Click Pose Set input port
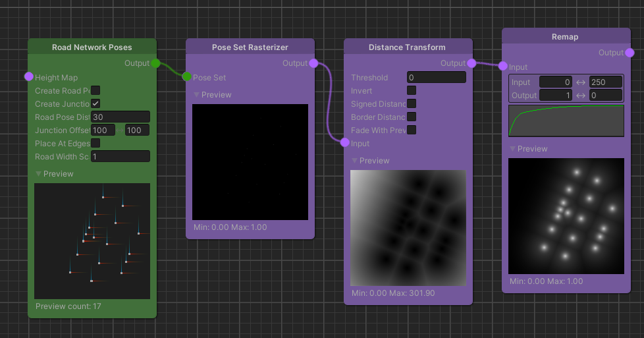Viewport: 644px width, 338px height. 187,77
